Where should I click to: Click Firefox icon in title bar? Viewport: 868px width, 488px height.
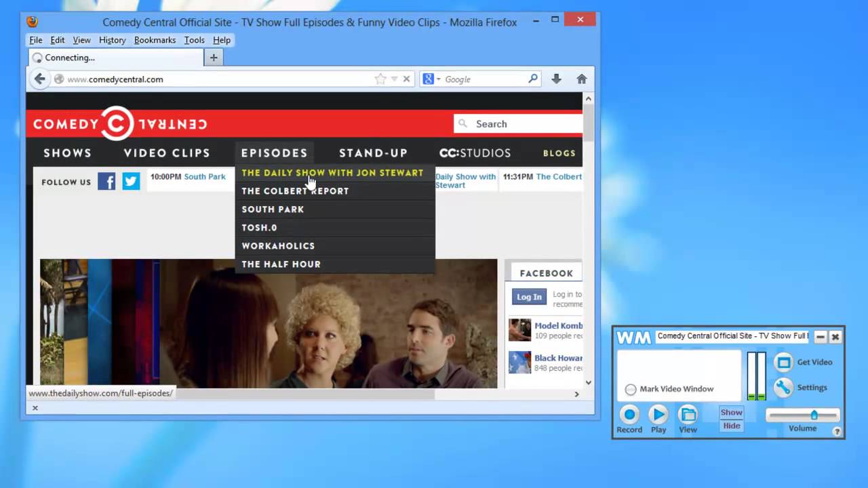(33, 22)
